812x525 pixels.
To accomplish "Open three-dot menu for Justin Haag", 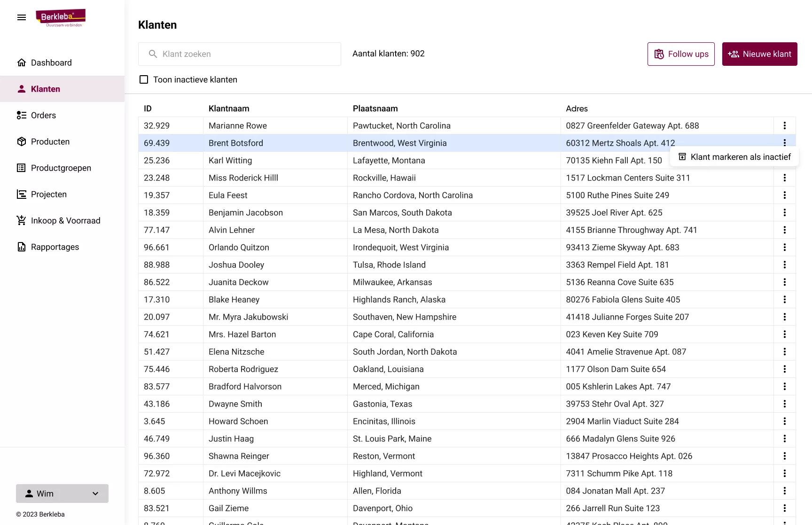I will (x=784, y=439).
